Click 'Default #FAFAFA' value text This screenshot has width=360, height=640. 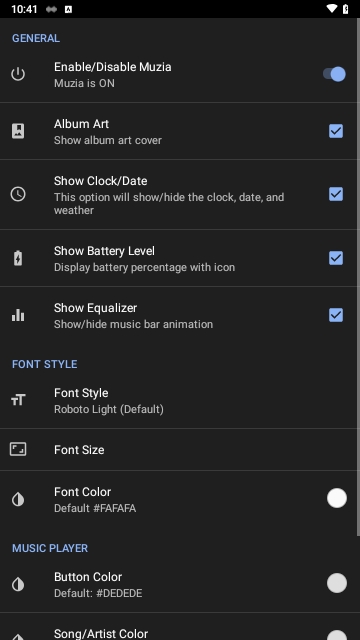pos(95,508)
